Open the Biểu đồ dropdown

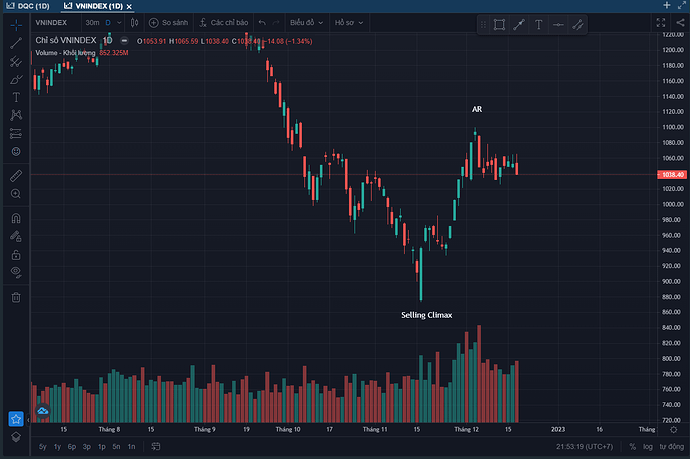click(306, 22)
